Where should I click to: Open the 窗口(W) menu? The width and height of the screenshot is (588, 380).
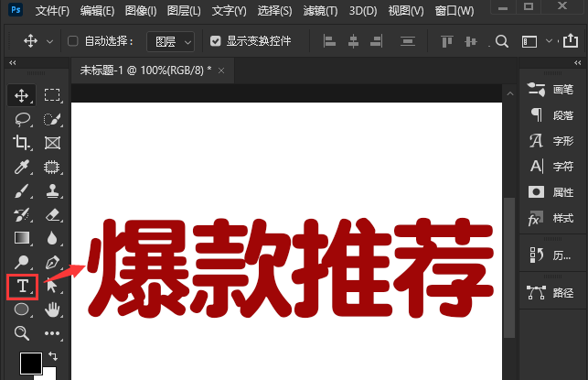[x=454, y=11]
